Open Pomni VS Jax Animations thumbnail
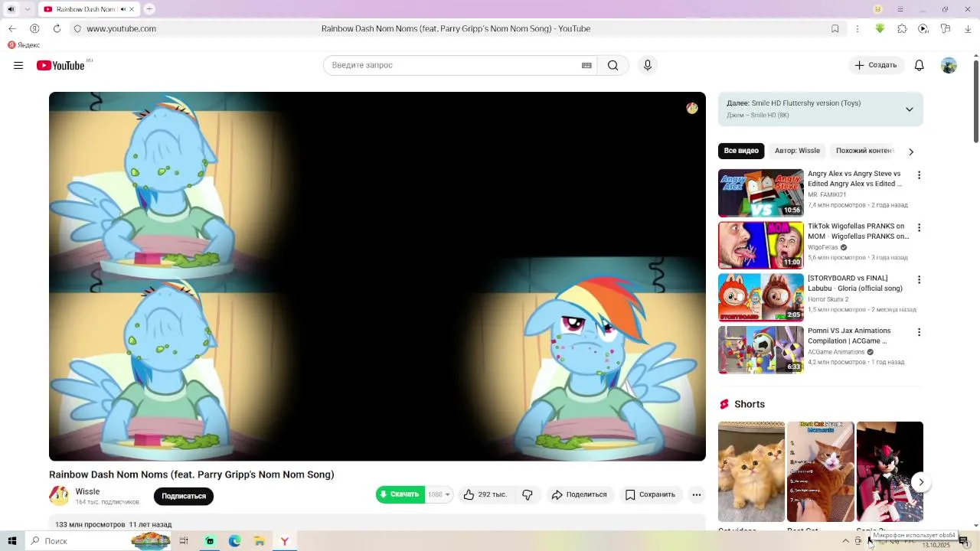Viewport: 980px width, 551px height. 761,350
